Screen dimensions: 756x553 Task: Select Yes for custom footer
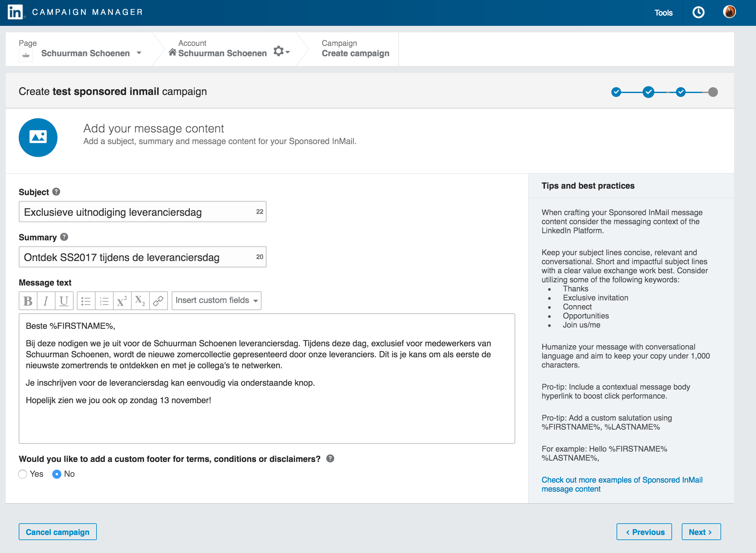(23, 474)
